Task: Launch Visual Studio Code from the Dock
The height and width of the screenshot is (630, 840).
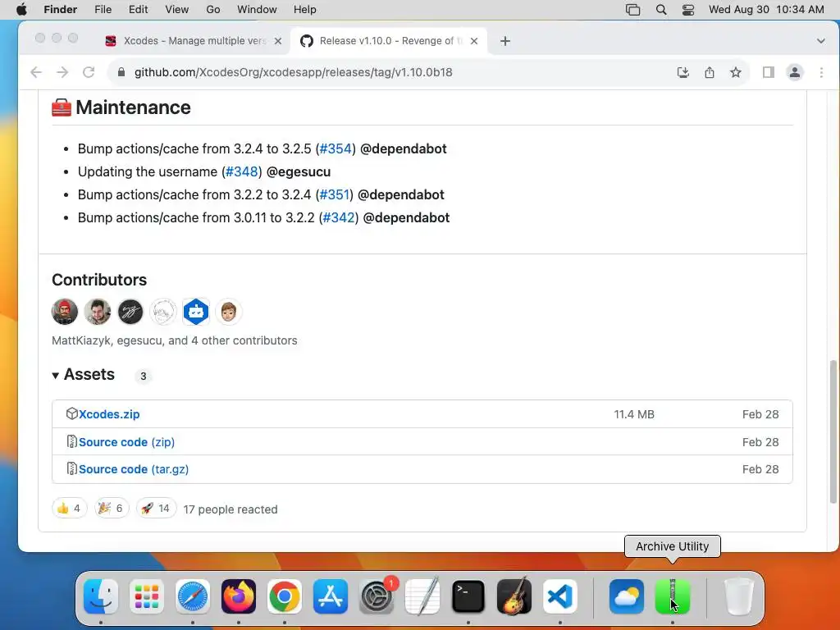Action: click(559, 596)
